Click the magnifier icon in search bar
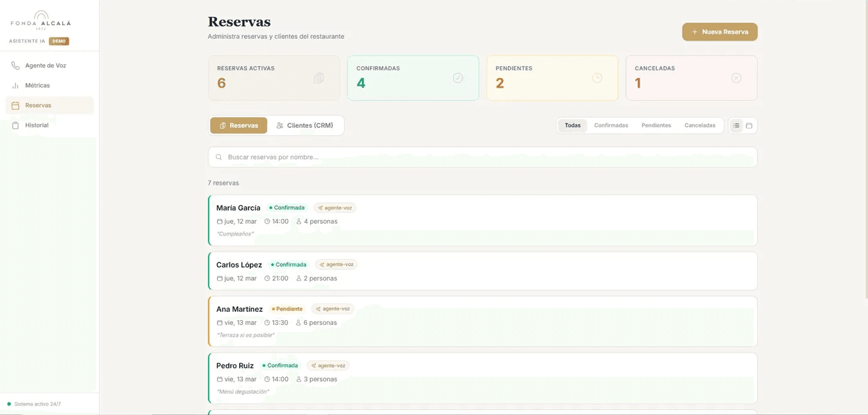Screen dimensions: 868x415 pos(219,157)
